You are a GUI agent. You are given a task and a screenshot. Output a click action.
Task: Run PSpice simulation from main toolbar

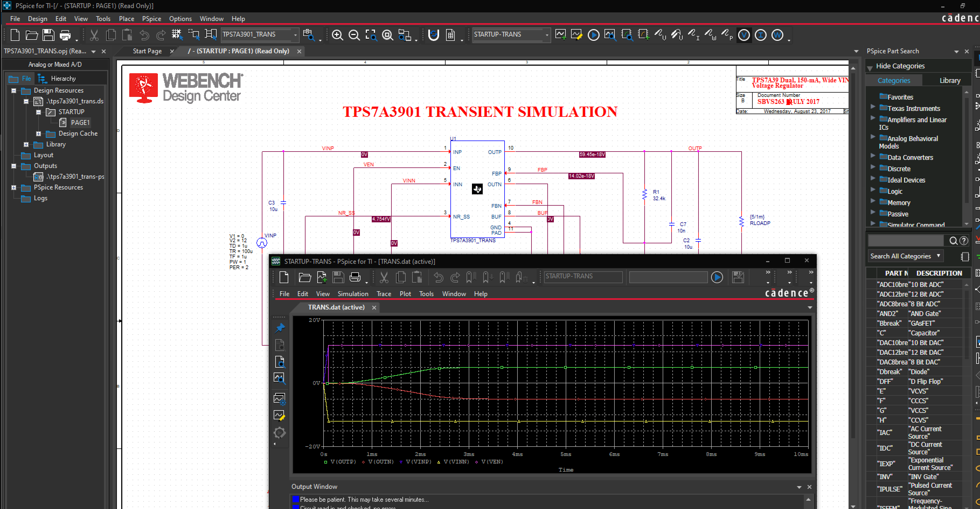pos(593,35)
